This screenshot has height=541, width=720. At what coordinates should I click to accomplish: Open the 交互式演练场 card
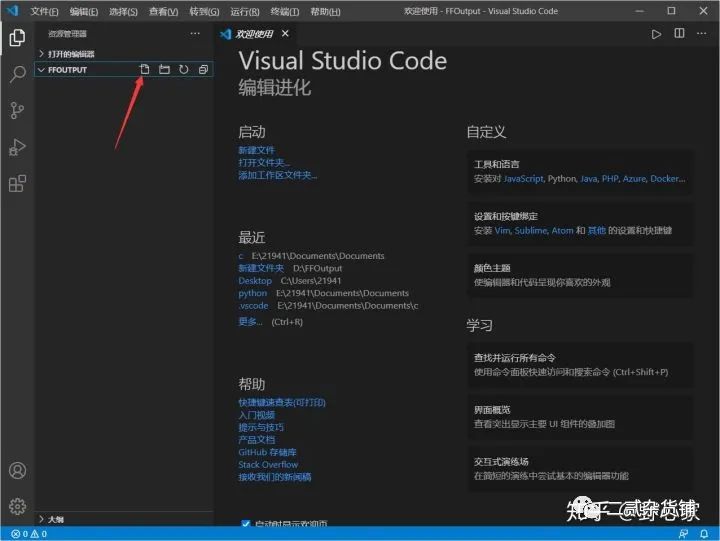579,468
